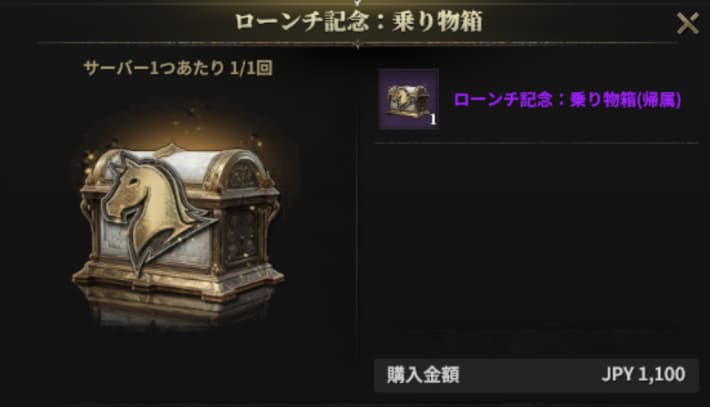710x407 pixels.
Task: Click the divider line under the item row
Action: (x=536, y=143)
